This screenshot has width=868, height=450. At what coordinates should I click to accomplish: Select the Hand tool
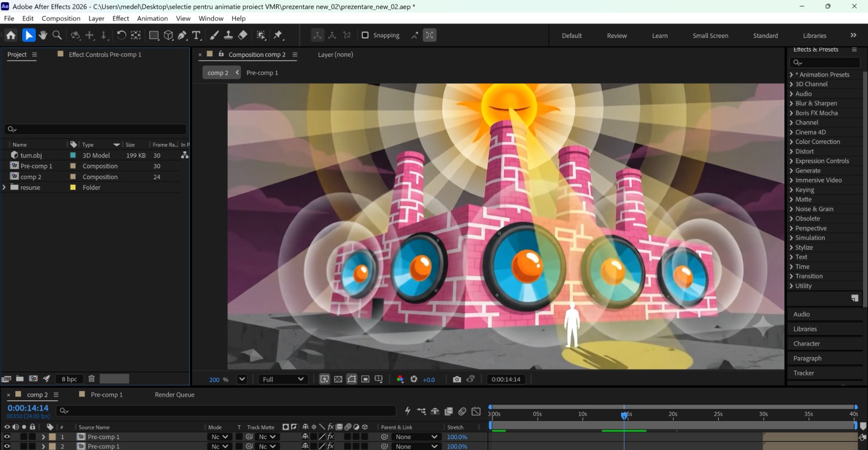[x=43, y=35]
